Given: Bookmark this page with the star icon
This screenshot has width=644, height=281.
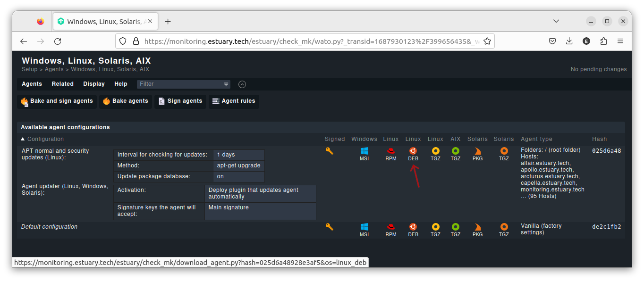Looking at the screenshot, I should (487, 41).
